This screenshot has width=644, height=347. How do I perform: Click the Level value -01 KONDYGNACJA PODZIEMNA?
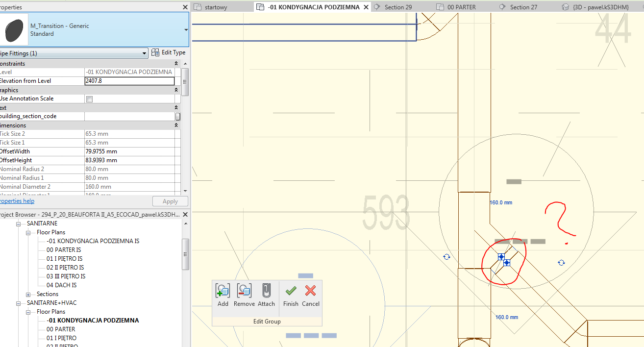[x=129, y=72]
